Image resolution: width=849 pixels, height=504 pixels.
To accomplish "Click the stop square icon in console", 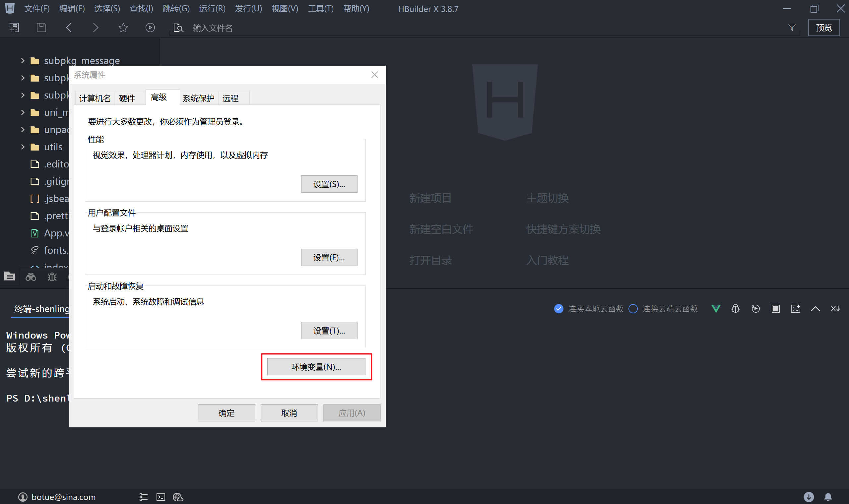I will [x=775, y=308].
